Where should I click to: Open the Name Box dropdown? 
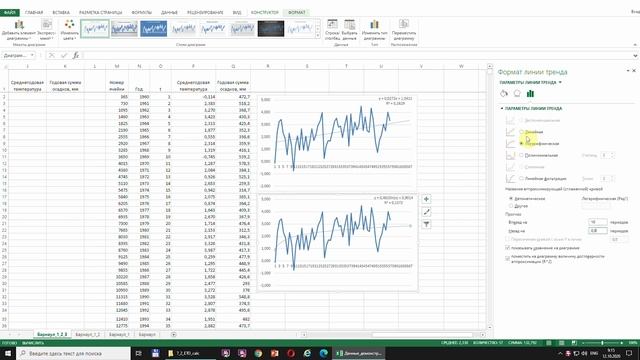pos(32,55)
